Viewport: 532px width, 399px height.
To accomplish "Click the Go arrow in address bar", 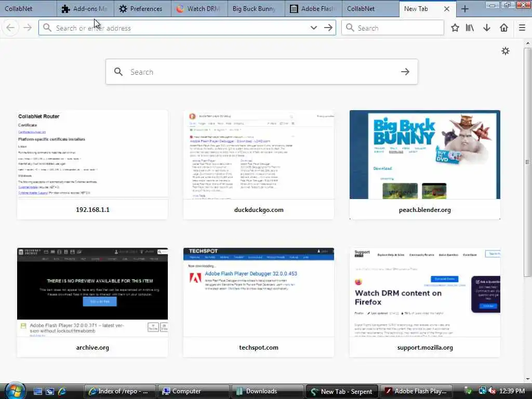I will (x=328, y=28).
